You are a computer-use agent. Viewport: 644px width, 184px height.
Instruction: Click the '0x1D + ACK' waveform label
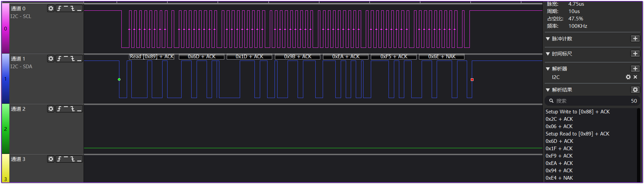(249, 57)
